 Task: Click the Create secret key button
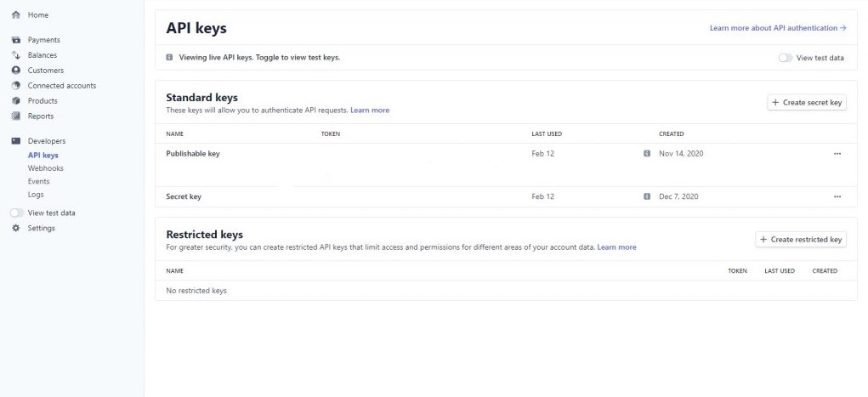pyautogui.click(x=807, y=102)
